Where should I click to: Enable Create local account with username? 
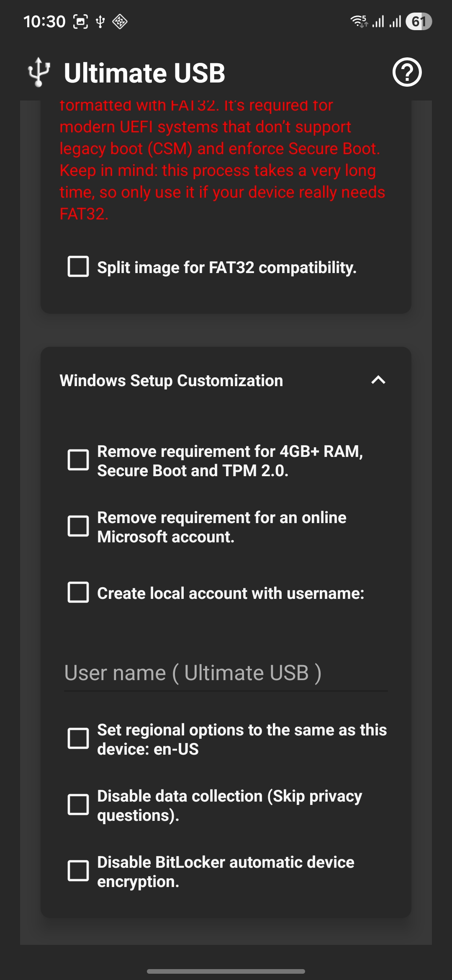[x=78, y=593]
